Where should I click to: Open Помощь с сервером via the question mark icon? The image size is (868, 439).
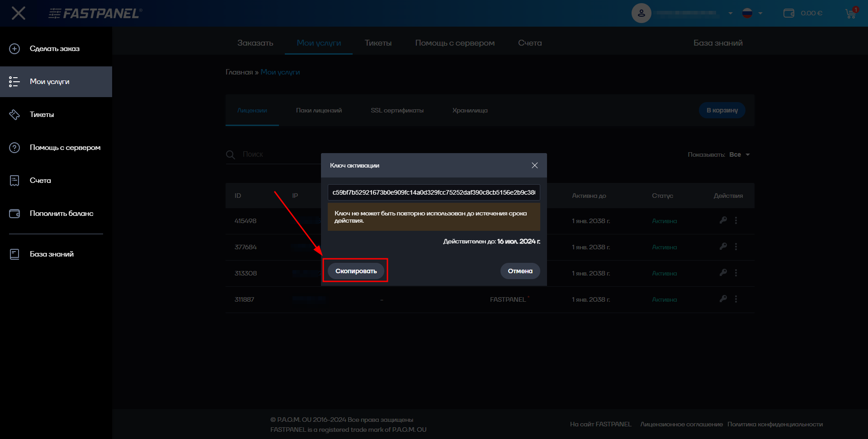click(14, 147)
